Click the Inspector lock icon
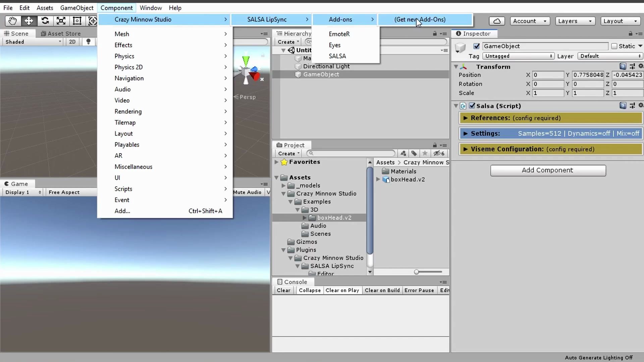This screenshot has width=644, height=362. coord(630,34)
